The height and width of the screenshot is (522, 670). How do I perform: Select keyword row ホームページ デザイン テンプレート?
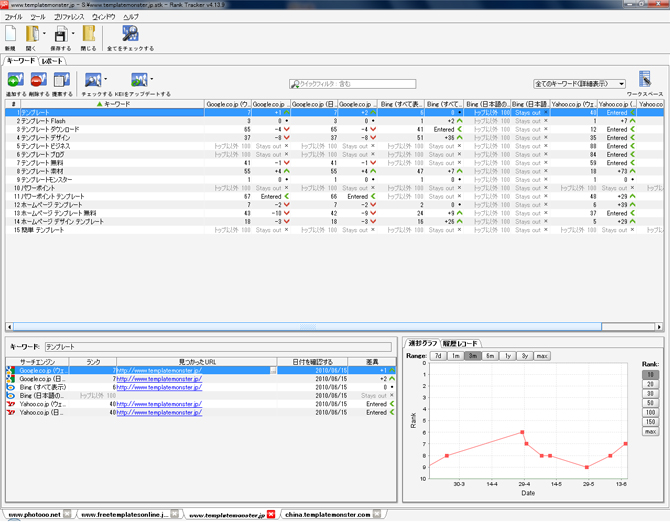pyautogui.click(x=334, y=221)
